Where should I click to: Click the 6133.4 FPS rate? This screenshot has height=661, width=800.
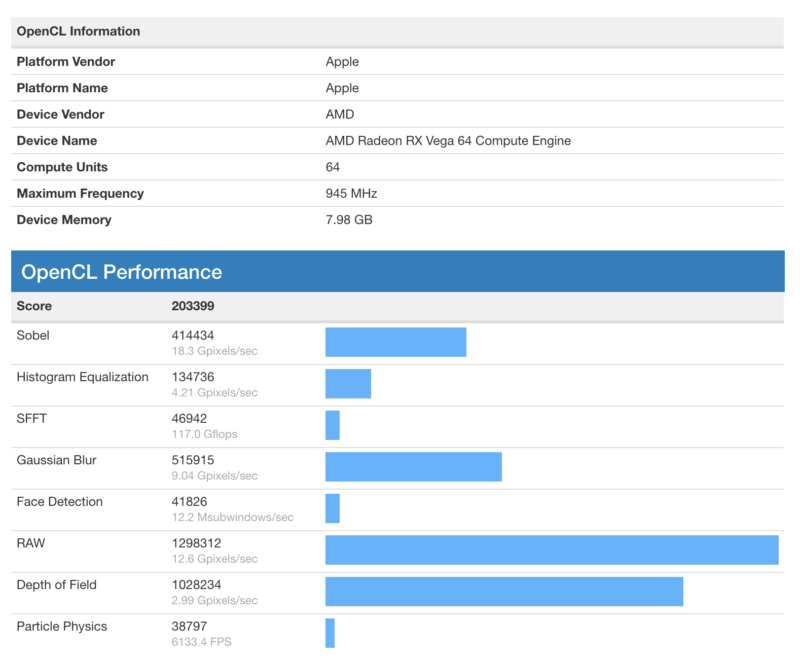[202, 642]
